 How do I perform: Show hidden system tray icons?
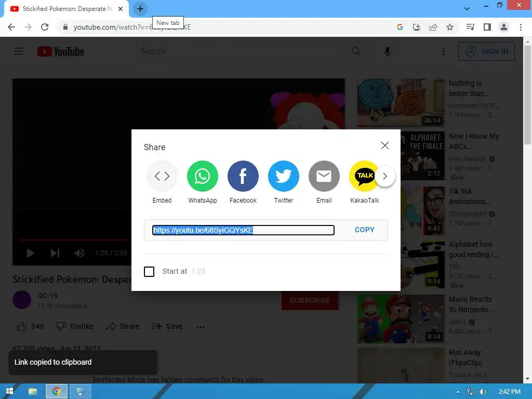pos(458,392)
